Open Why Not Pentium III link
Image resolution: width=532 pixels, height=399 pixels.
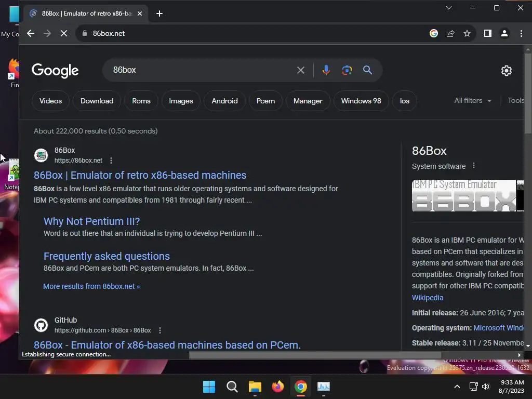(x=91, y=221)
